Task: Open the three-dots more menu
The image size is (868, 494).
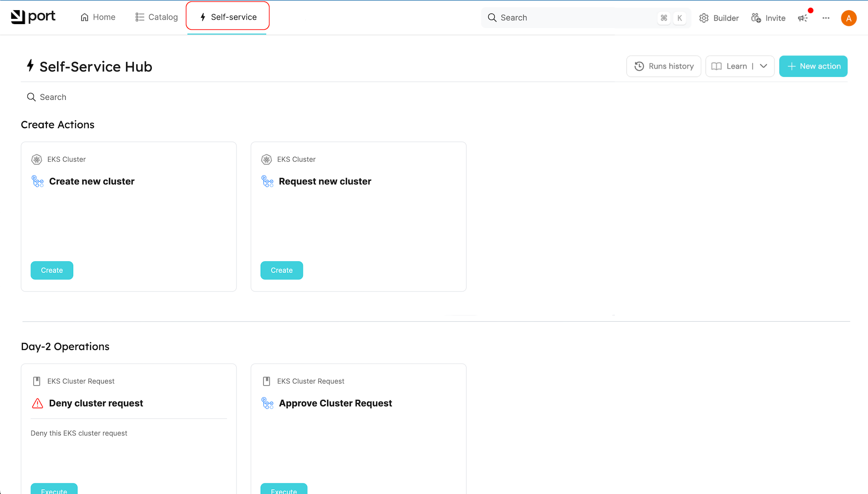Action: click(826, 18)
